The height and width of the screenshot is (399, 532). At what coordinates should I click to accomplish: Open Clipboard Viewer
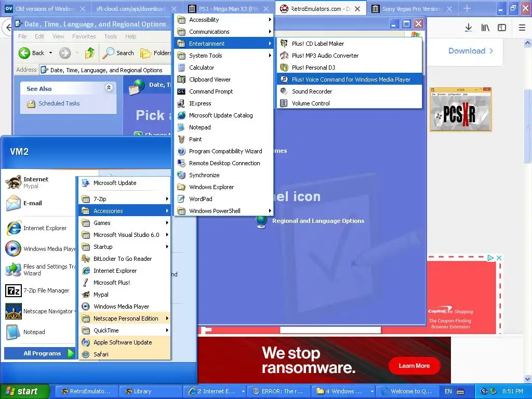tap(224, 79)
